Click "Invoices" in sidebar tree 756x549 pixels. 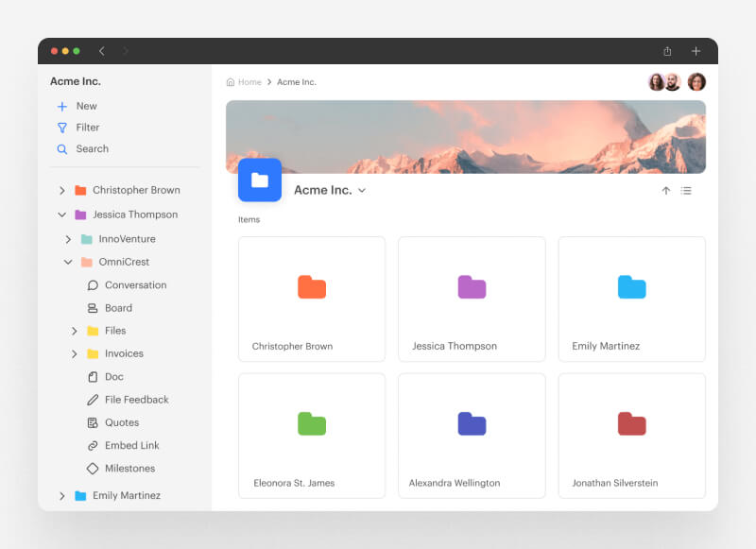pyautogui.click(x=125, y=354)
